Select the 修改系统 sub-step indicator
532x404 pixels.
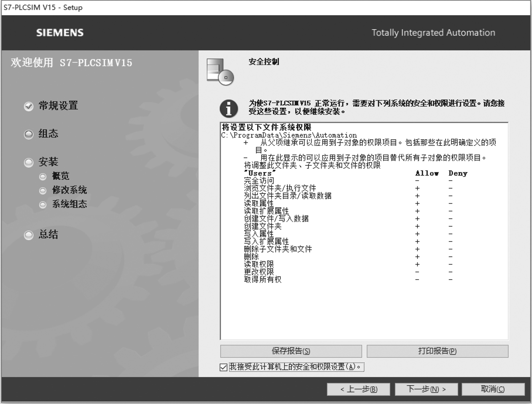coord(43,191)
